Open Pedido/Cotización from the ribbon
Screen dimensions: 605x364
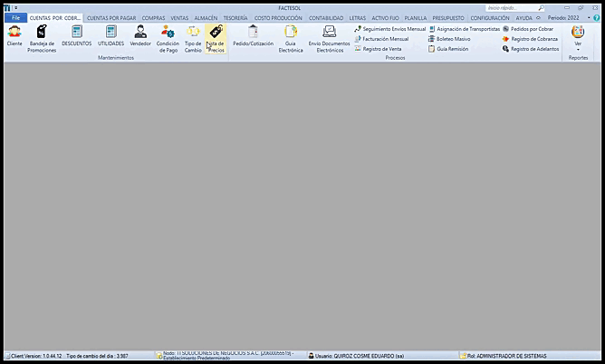point(253,36)
